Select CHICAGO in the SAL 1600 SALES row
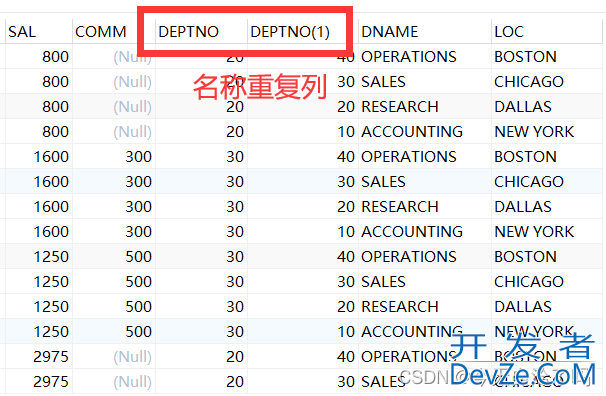The height and width of the screenshot is (396, 606). (x=529, y=182)
